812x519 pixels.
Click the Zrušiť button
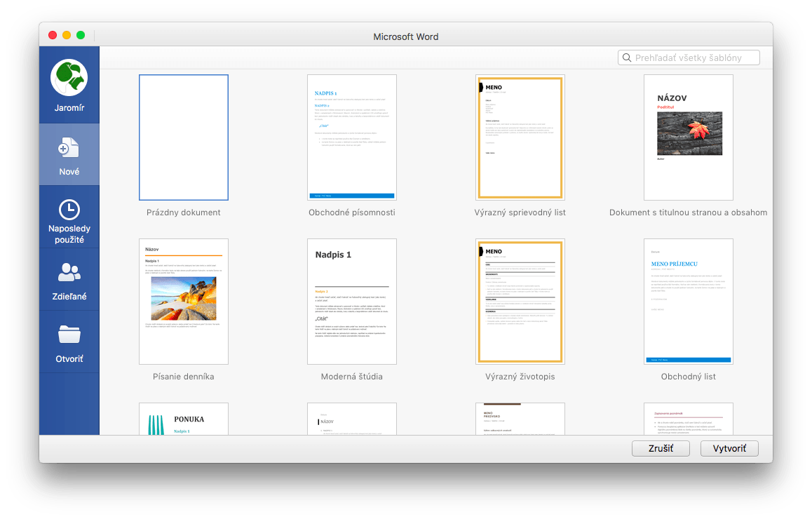click(x=661, y=449)
